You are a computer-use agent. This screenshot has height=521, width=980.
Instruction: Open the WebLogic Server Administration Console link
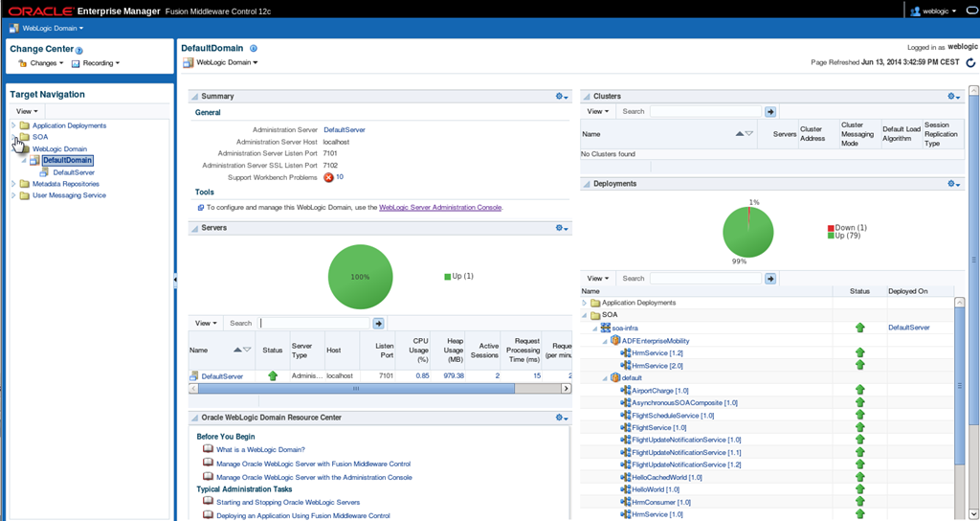(x=440, y=207)
